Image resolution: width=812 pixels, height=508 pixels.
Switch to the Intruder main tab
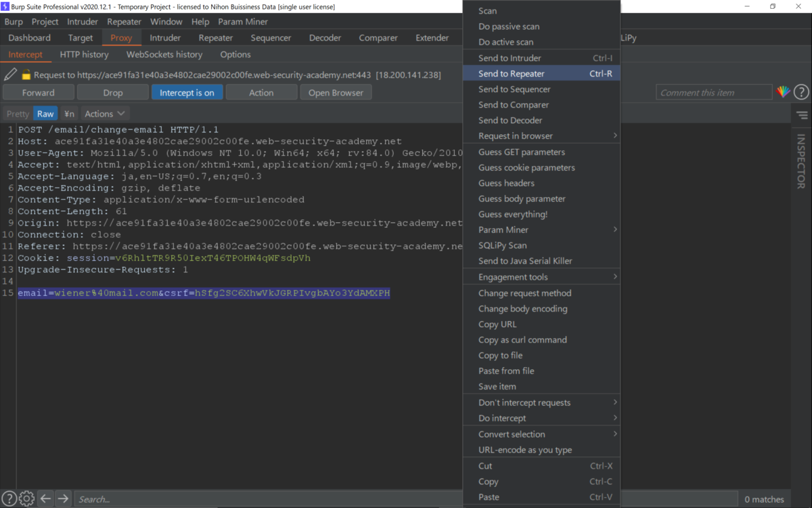click(x=165, y=37)
